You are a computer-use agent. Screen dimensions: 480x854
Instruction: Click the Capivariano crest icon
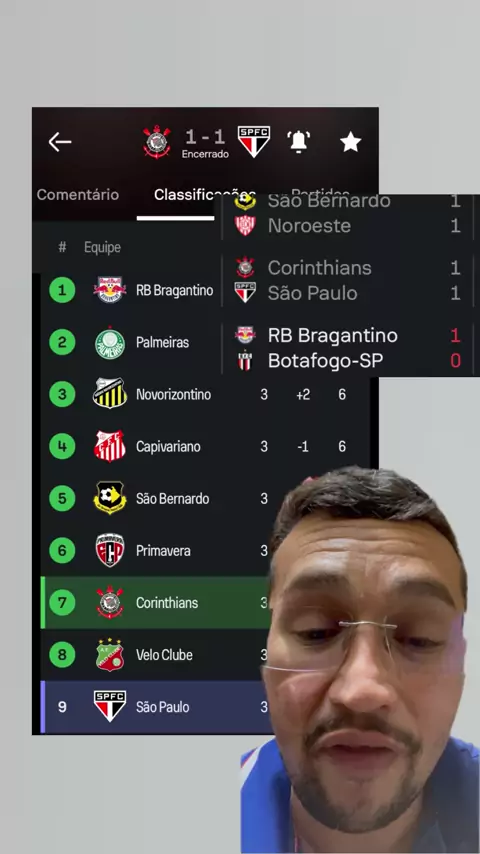tap(110, 447)
